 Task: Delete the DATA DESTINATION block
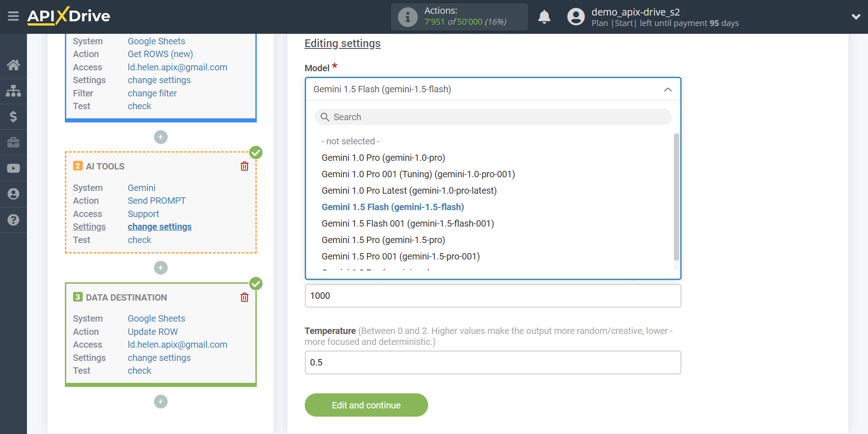point(244,297)
